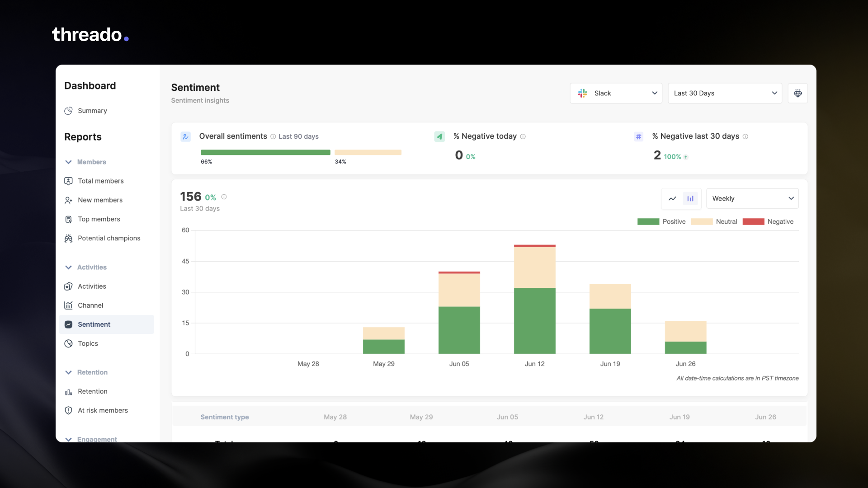
Task: Open the Retention report link
Action: 92,391
